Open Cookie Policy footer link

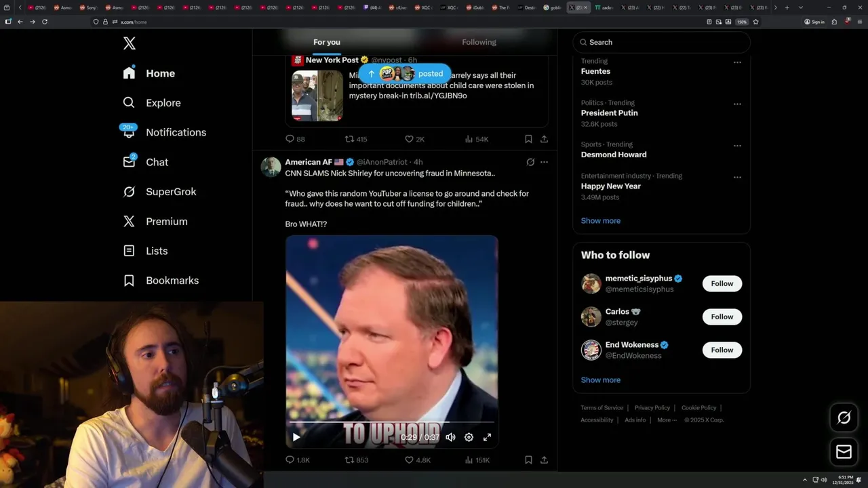tap(698, 408)
